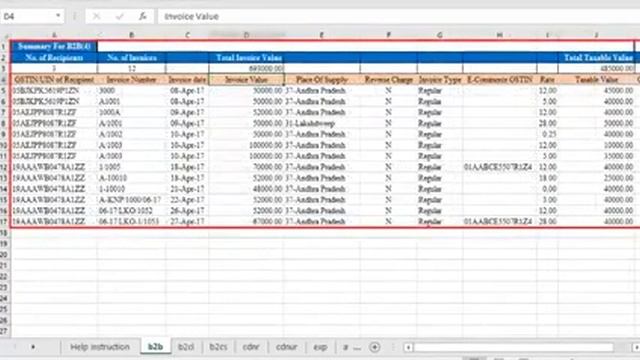
Task: Click the 25000.00 taxable value cell
Action: point(596,178)
